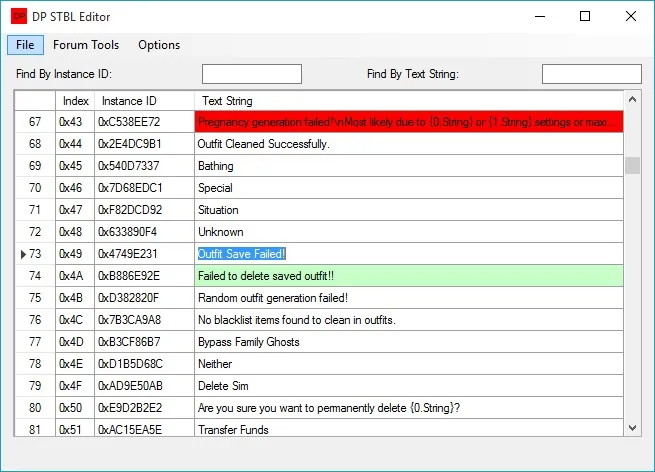Select the Are you sure you want cell
The image size is (655, 472).
[x=409, y=408]
